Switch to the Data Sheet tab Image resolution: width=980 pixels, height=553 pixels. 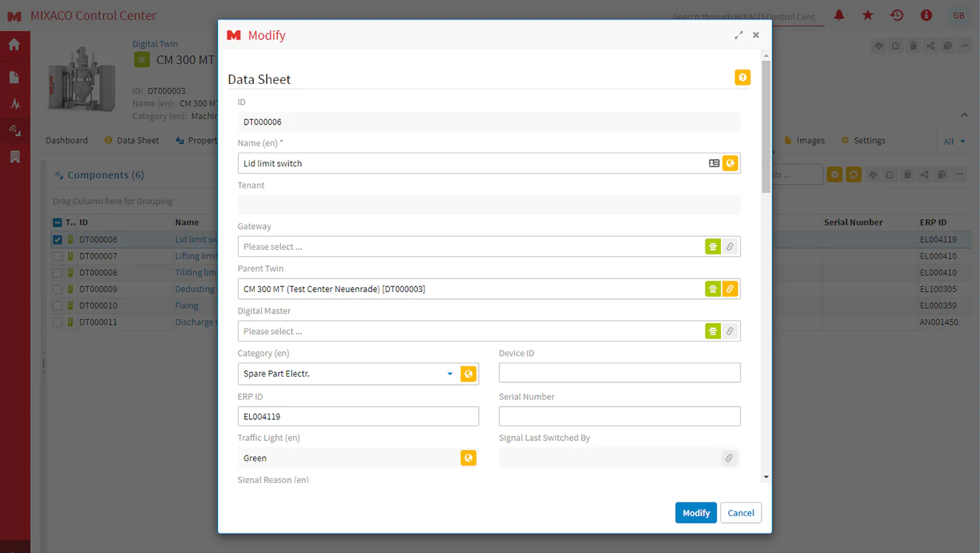point(132,141)
